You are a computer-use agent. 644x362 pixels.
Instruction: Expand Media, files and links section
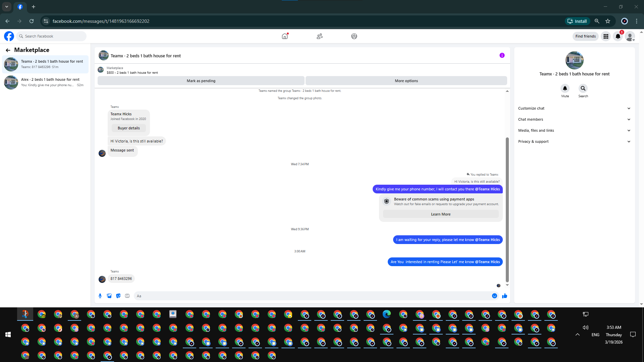pos(574,130)
